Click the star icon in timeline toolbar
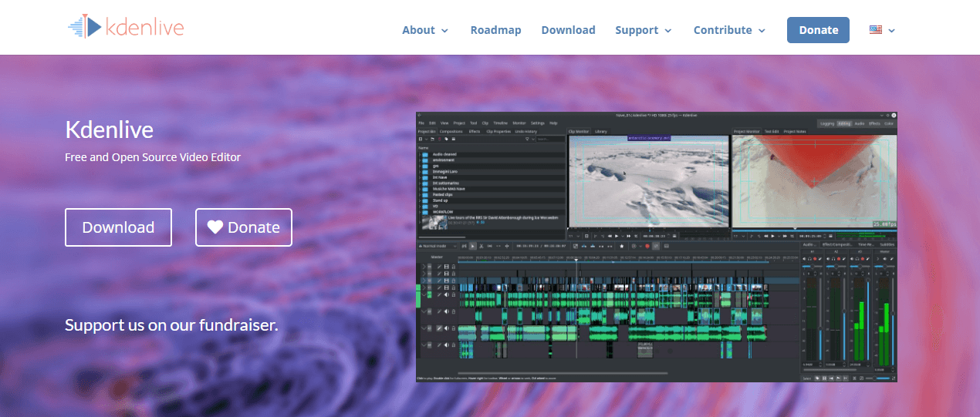The image size is (980, 417). [x=621, y=246]
